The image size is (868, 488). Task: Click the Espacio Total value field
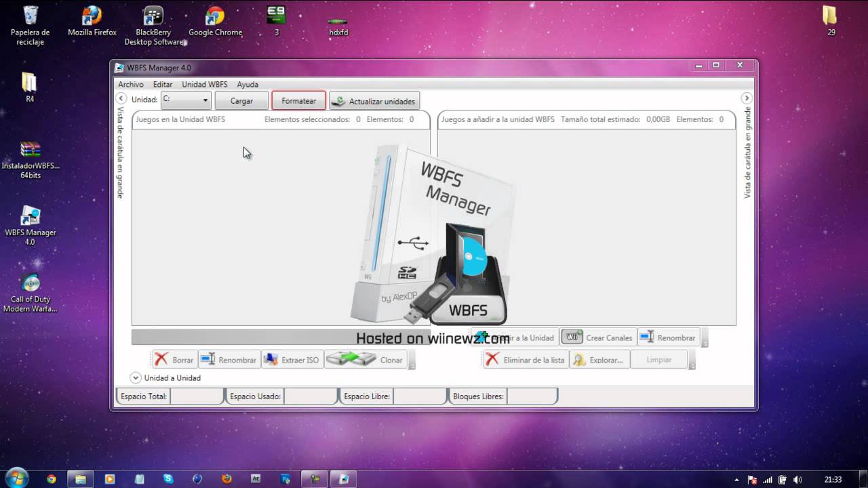coord(197,396)
